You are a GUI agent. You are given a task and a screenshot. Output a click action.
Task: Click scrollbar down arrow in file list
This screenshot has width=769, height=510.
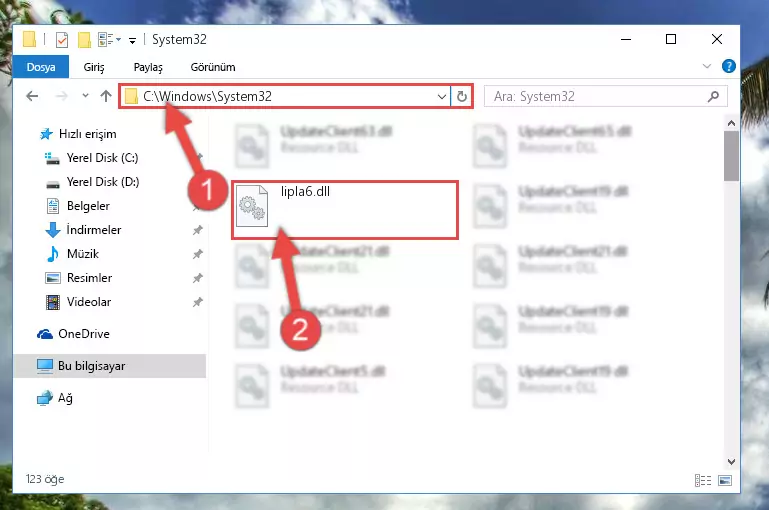coord(731,461)
